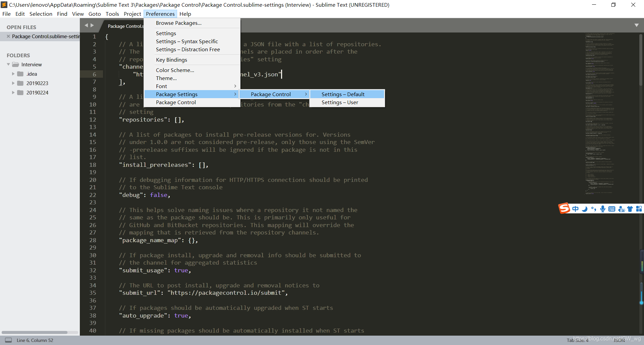Click the Sogou input method logo
The height and width of the screenshot is (345, 644).
tap(564, 208)
